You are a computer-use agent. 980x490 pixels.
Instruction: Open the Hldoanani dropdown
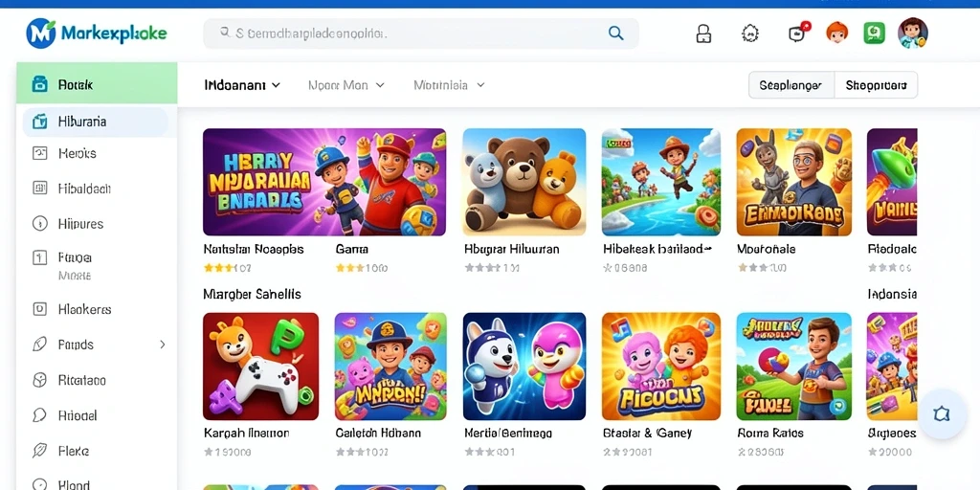242,85
